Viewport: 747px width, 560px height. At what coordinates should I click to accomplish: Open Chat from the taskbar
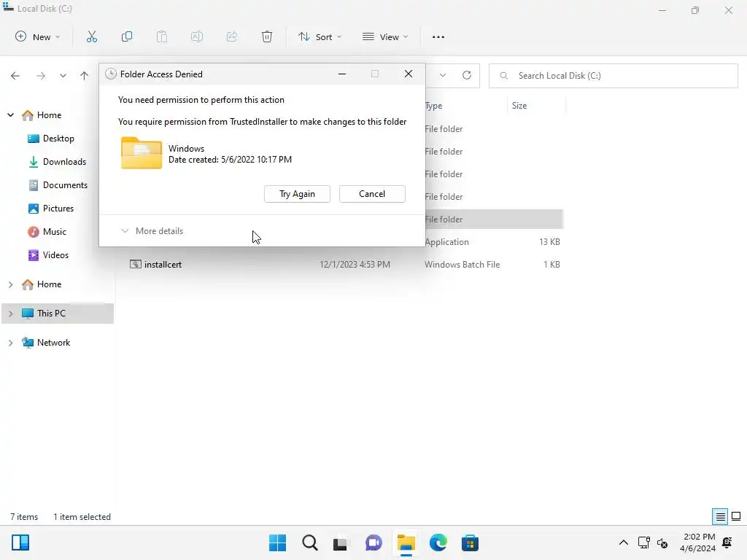[x=373, y=542]
